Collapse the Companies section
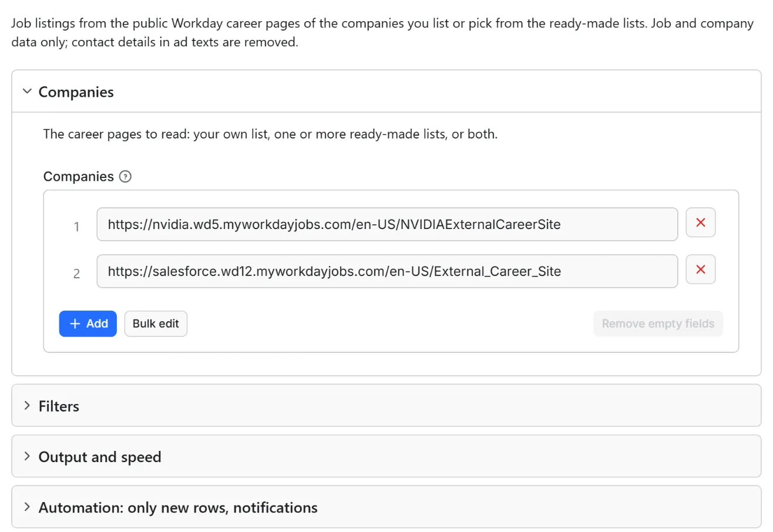This screenshot has height=532, width=773. tap(386, 92)
